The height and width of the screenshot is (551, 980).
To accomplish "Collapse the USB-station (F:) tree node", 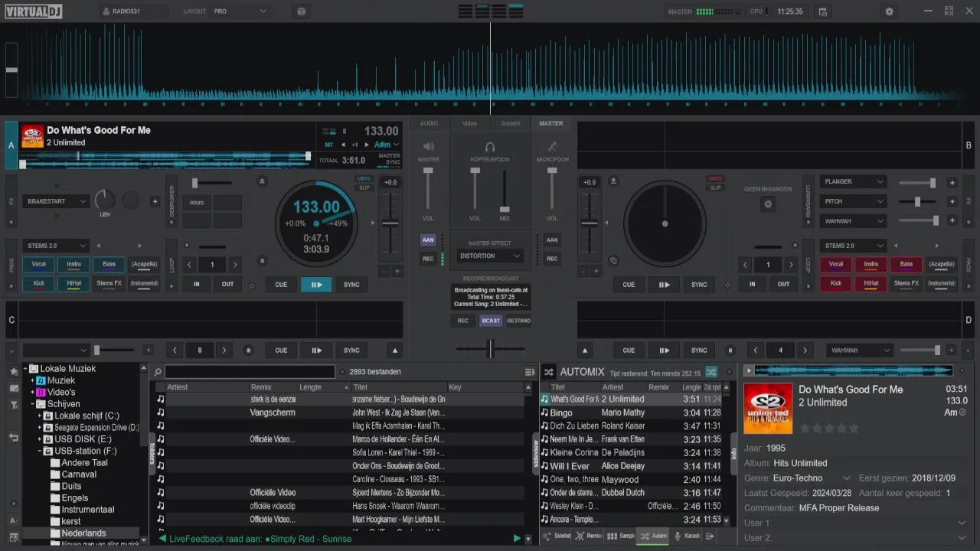I will [39, 452].
